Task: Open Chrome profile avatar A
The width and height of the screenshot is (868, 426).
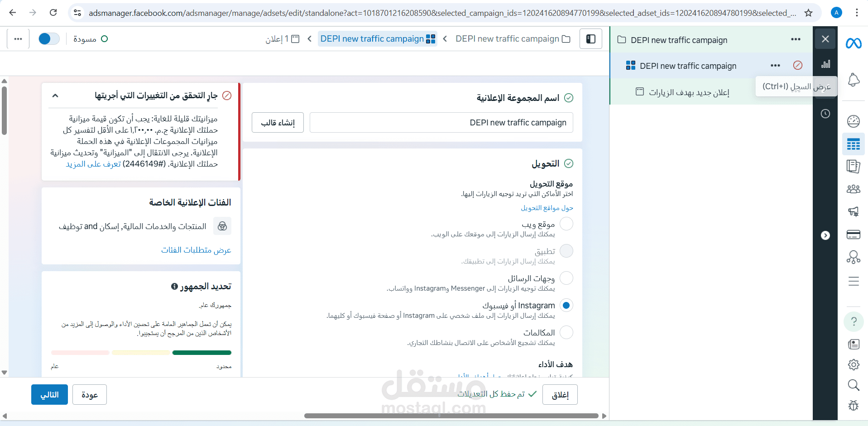Action: [x=836, y=13]
